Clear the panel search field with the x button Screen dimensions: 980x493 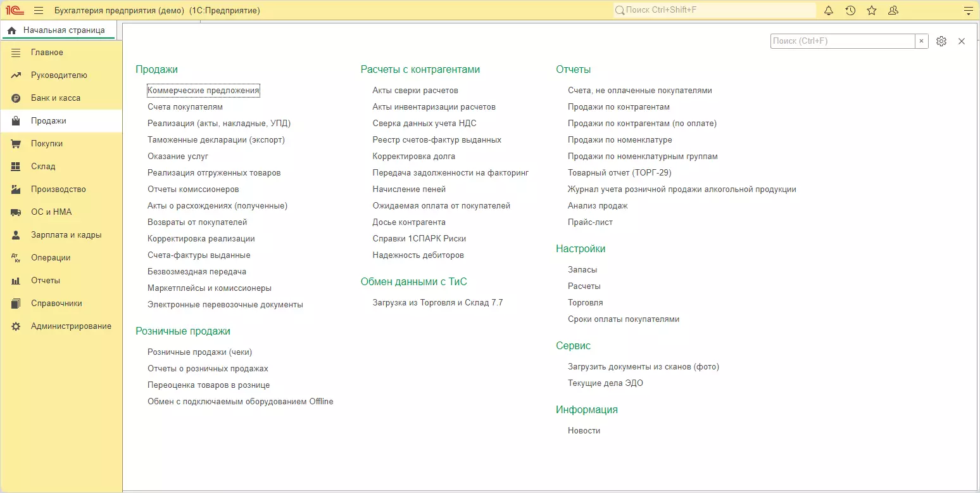click(922, 41)
